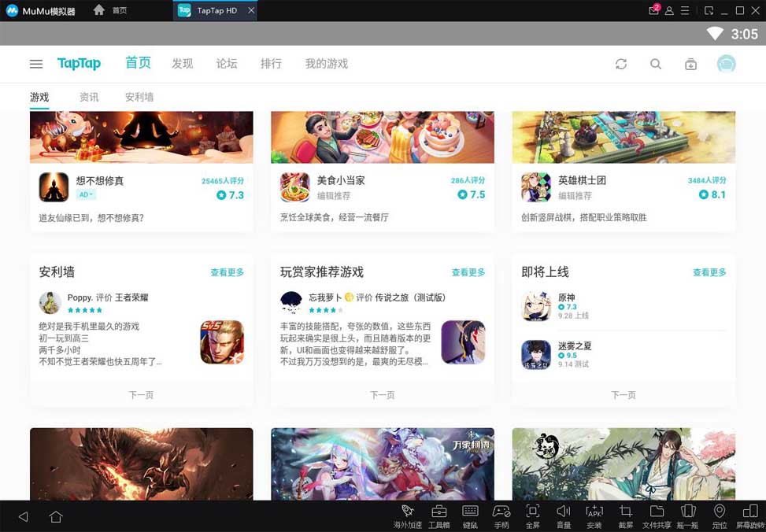Open the 想不想修真 game icon

pyautogui.click(x=54, y=187)
